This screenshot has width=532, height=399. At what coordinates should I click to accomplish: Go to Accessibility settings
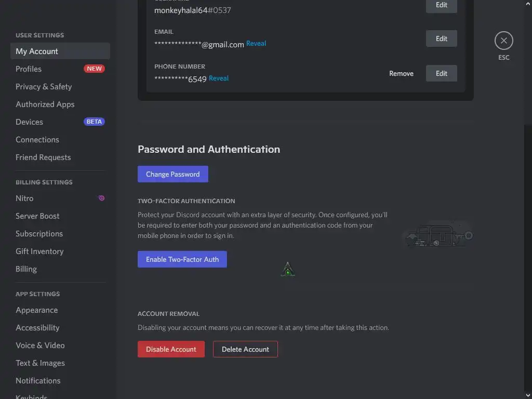(x=60, y=328)
